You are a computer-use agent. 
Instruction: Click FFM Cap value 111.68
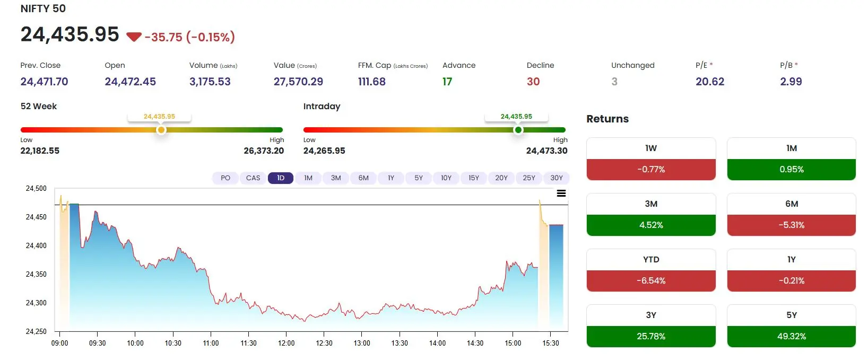pos(372,82)
